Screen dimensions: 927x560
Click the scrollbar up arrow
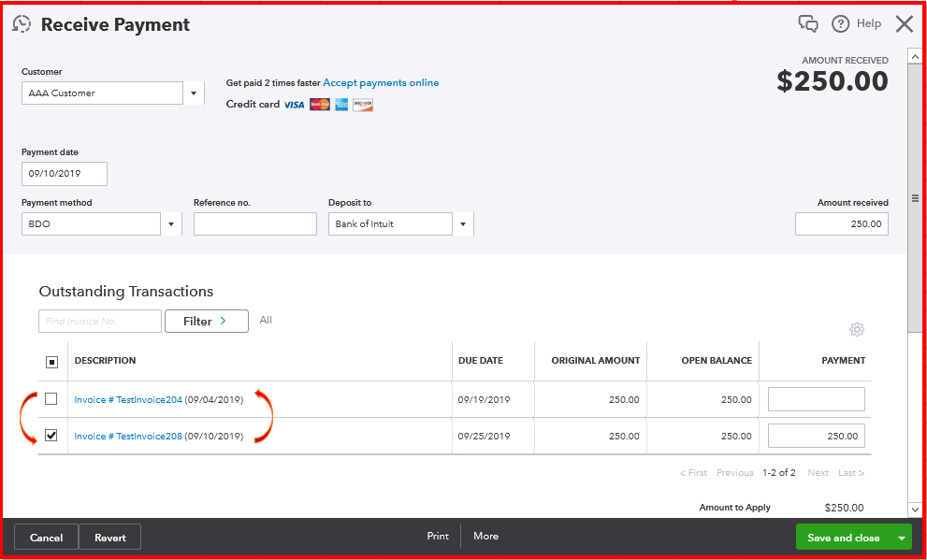click(x=915, y=57)
